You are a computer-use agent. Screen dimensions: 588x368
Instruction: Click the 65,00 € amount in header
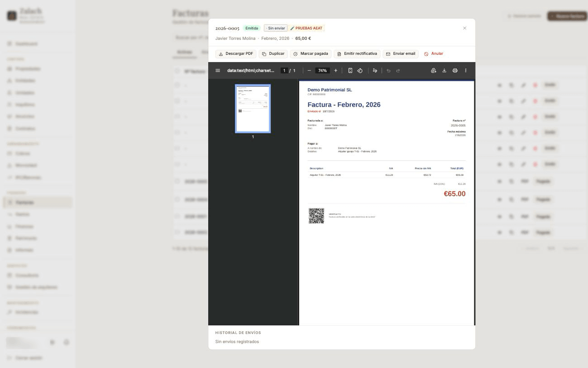[x=303, y=39]
